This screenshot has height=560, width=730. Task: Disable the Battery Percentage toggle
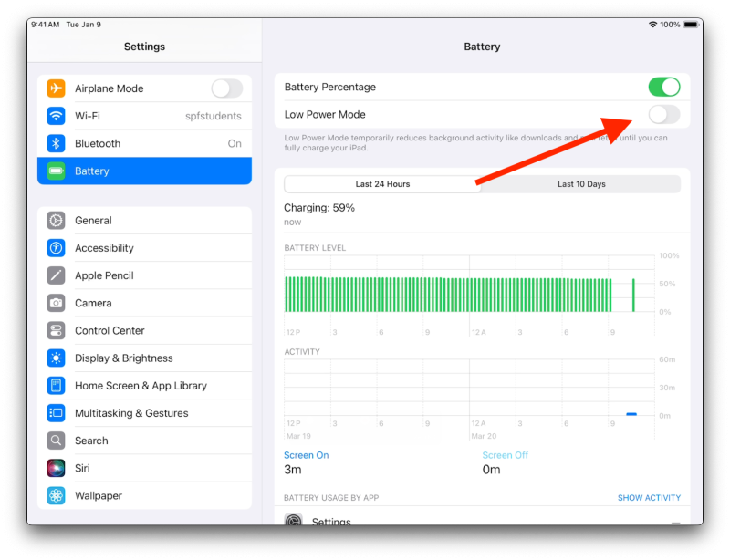click(x=663, y=87)
